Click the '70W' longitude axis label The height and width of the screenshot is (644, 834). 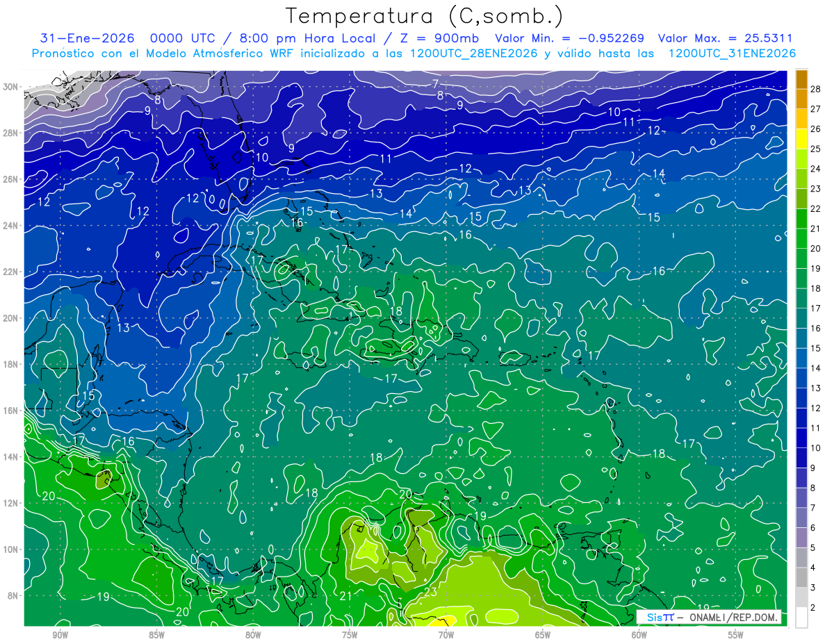click(x=446, y=635)
